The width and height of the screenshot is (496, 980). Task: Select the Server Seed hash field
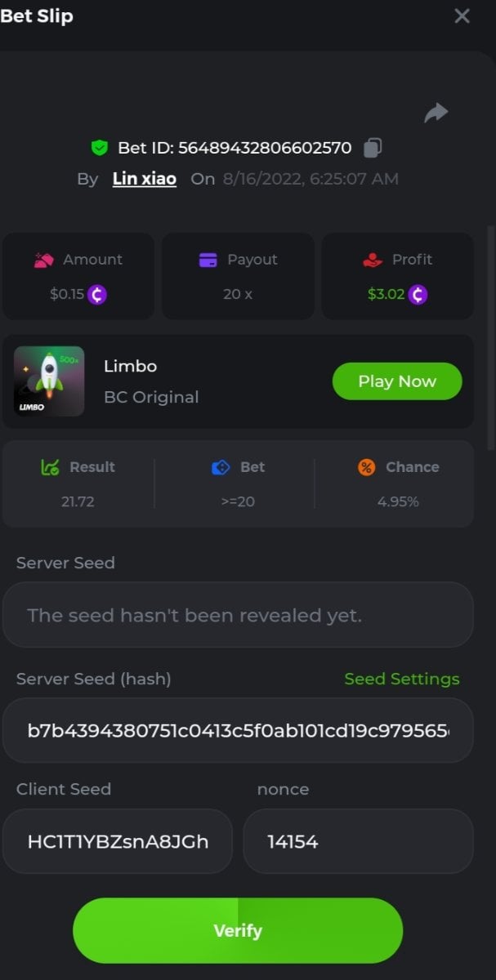point(238,730)
